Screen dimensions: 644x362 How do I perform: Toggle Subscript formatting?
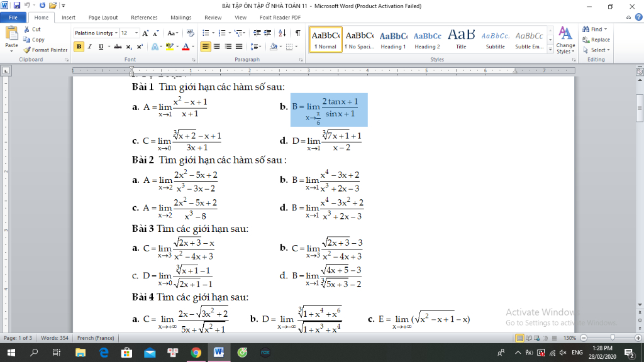[x=128, y=47]
